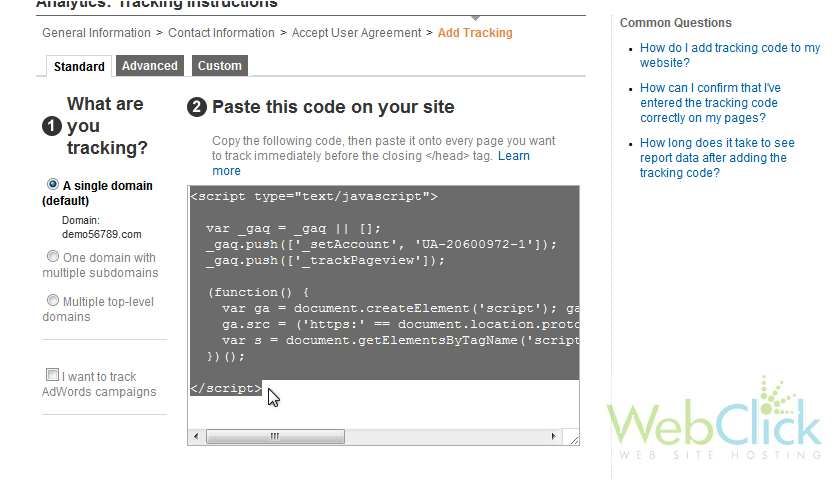Click the '_setAccount' code line with UA-20600972-1
The image size is (840, 480).
(381, 244)
